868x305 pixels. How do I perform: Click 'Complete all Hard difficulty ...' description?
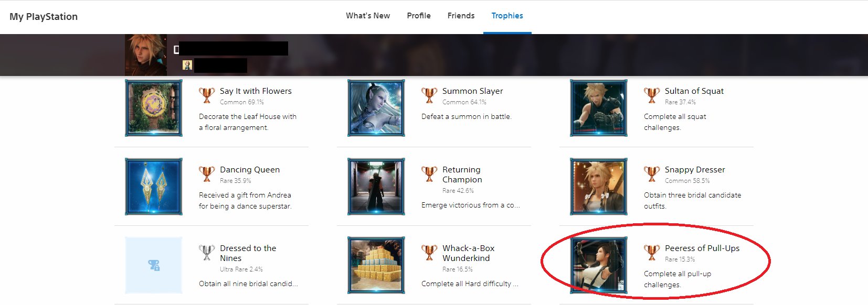[x=470, y=284]
